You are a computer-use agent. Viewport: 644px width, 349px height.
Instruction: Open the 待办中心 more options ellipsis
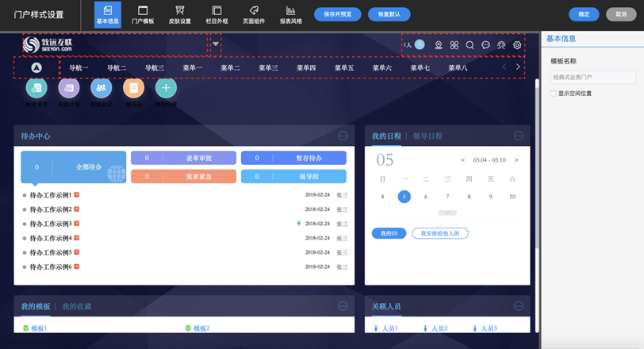(x=343, y=136)
